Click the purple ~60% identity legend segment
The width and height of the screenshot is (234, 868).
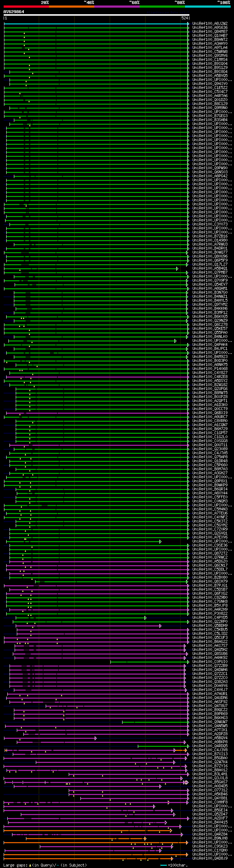coord(117,7)
